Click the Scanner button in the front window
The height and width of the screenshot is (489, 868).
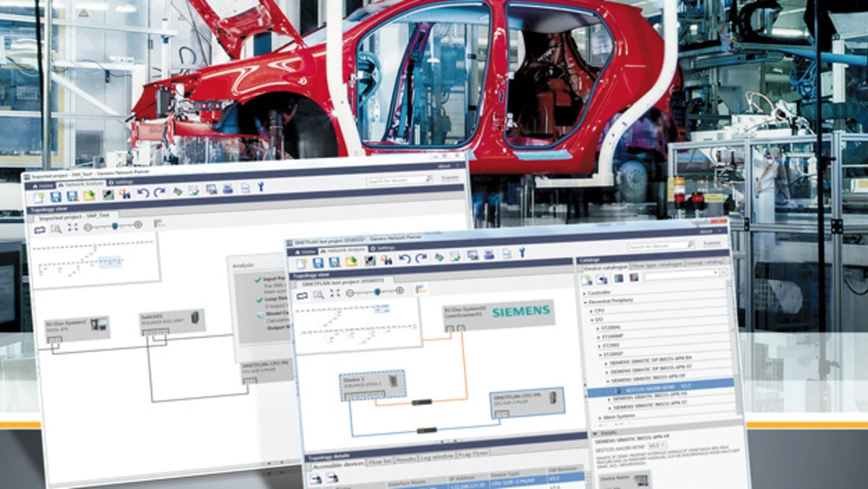pyautogui.click(x=712, y=243)
